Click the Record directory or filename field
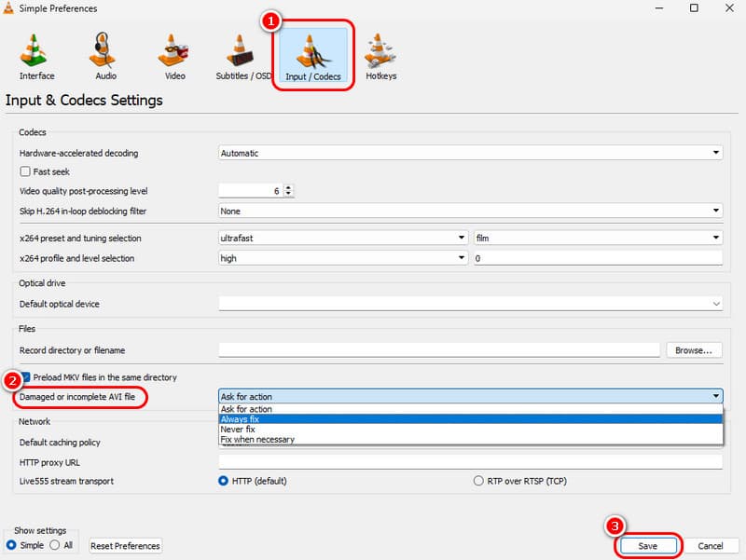Viewport: 746px width, 560px height. [x=439, y=350]
